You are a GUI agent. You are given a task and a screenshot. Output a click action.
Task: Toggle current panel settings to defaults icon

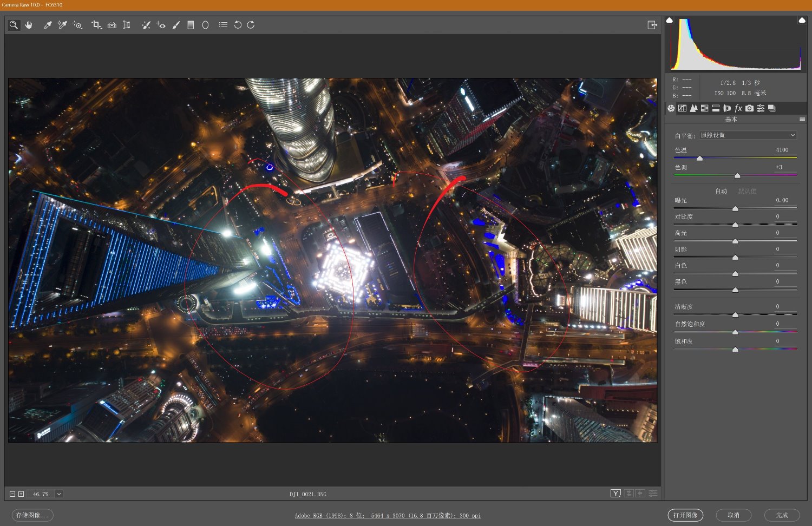coord(653,493)
